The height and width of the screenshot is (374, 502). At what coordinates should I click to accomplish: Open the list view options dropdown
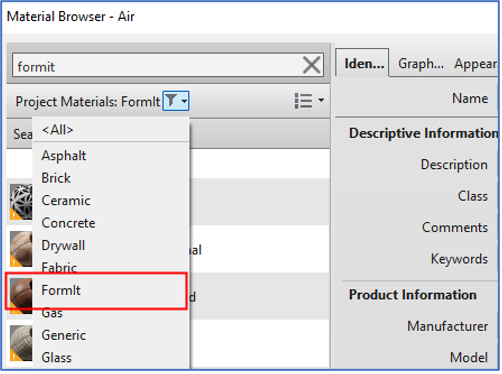pos(309,101)
